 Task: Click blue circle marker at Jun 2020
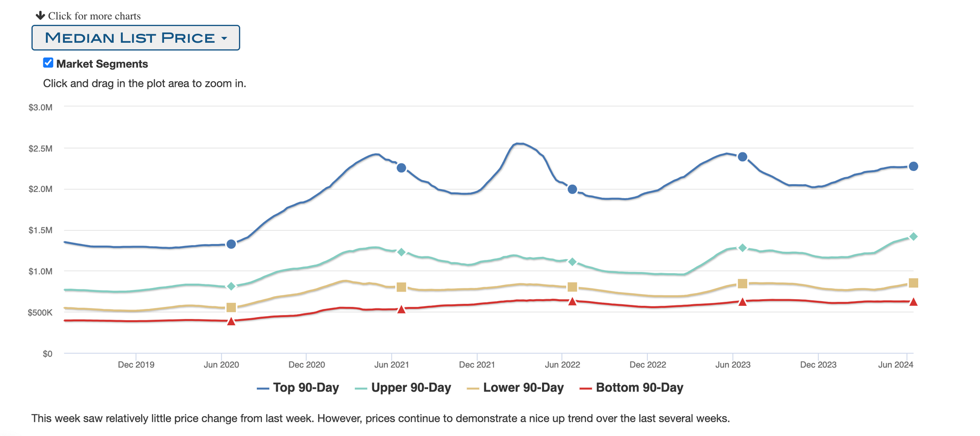point(231,244)
